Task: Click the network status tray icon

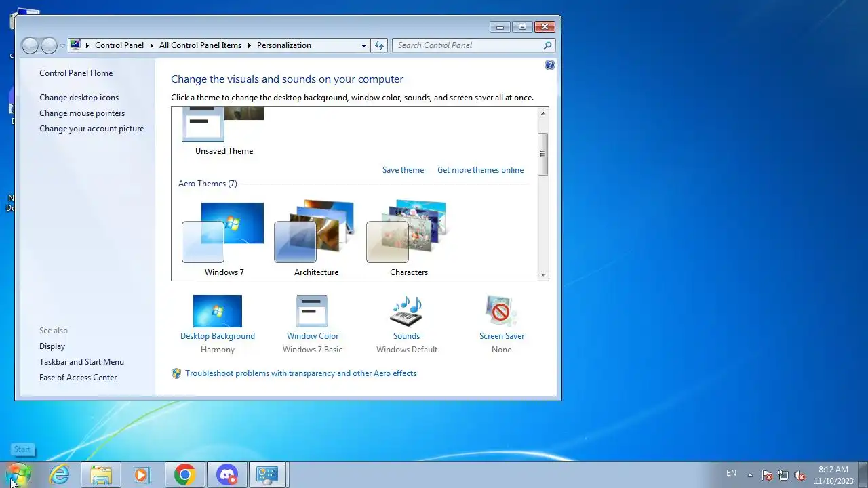Action: coord(783,475)
